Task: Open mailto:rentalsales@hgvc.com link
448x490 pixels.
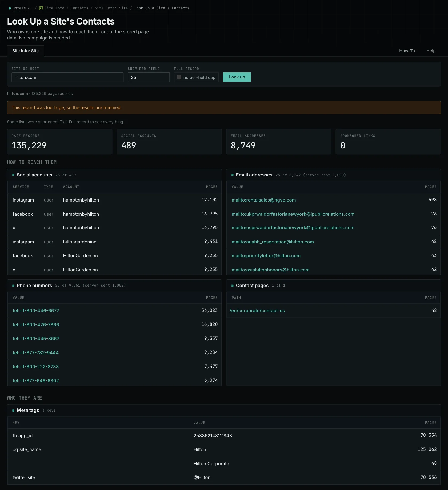Action: tap(263, 200)
